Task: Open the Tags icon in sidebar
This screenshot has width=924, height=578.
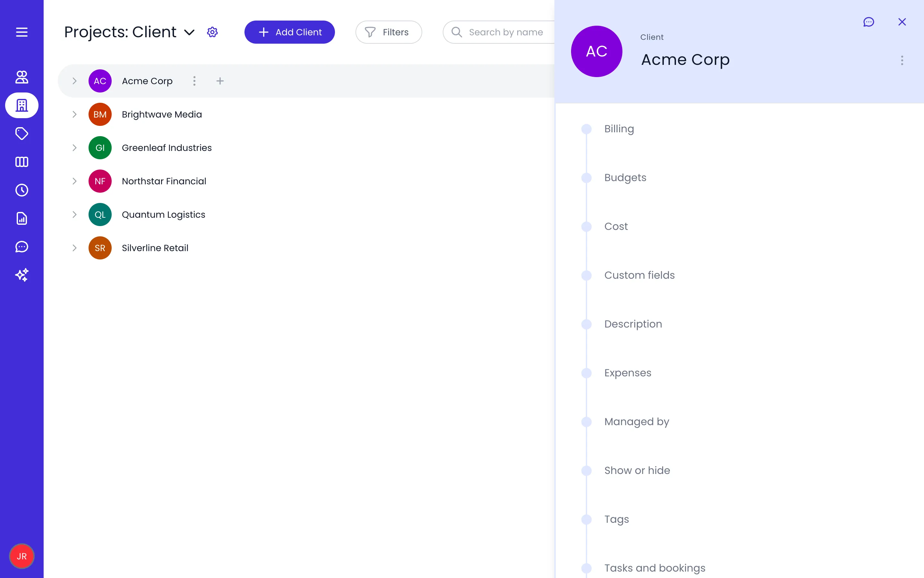Action: coord(22,133)
